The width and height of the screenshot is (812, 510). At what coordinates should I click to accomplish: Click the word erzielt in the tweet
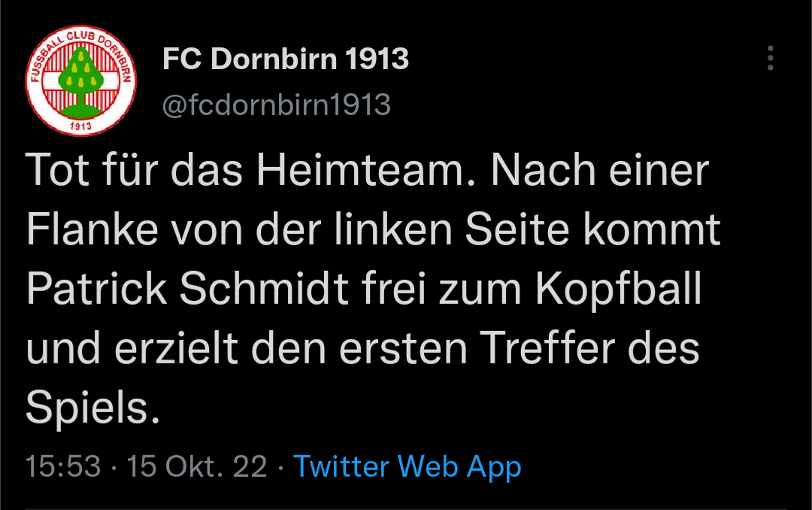[x=176, y=348]
